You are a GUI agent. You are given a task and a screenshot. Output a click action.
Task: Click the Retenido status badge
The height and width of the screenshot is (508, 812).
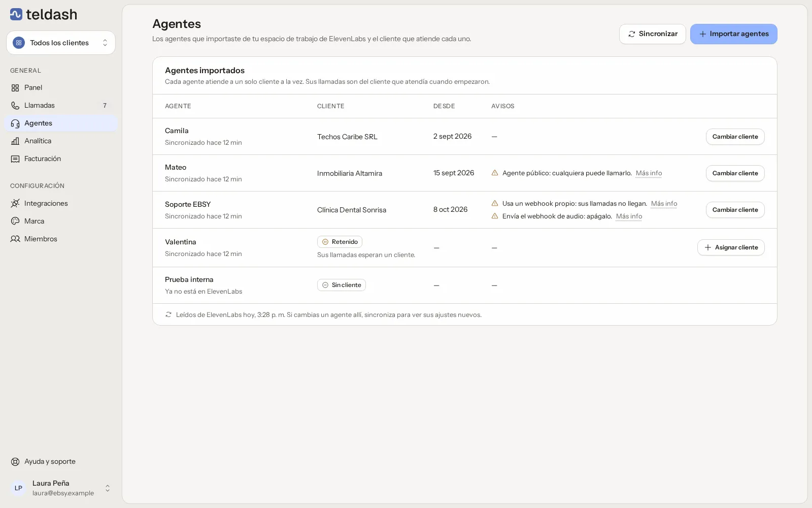point(340,242)
